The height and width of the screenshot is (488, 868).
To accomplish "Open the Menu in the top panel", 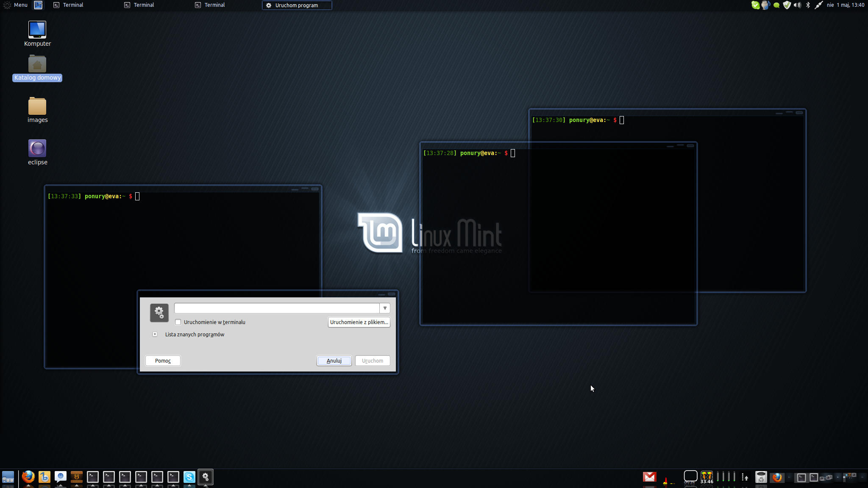I will [16, 5].
